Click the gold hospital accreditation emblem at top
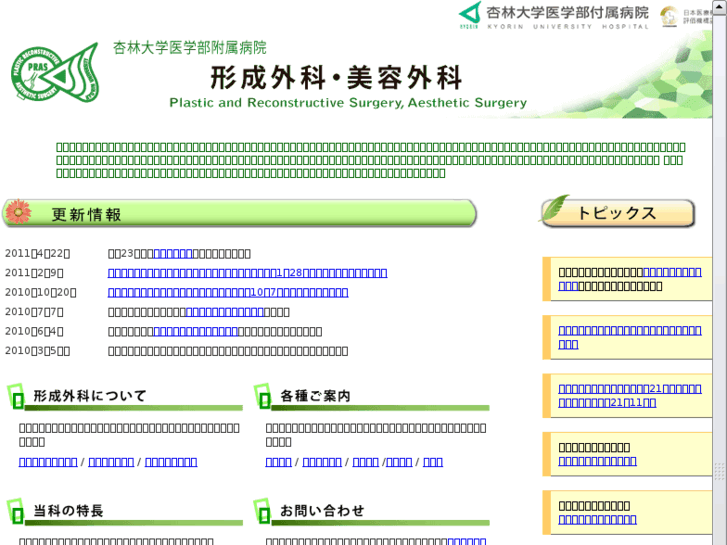The width and height of the screenshot is (727, 545). pyautogui.click(x=669, y=17)
